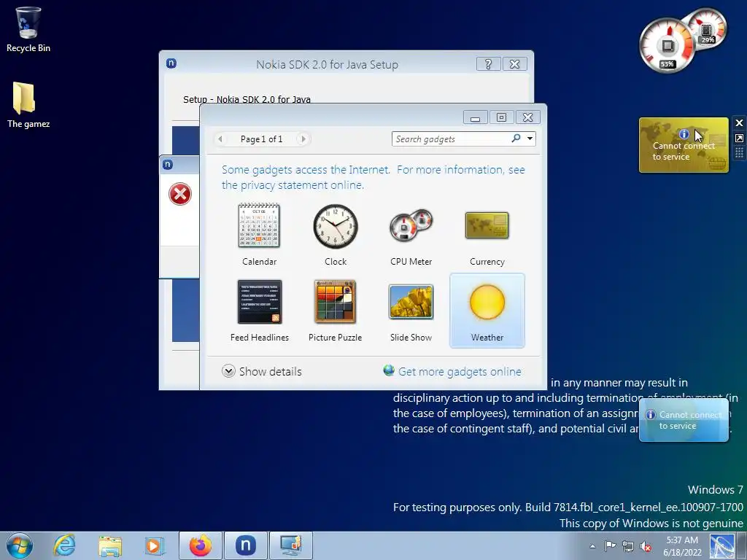Click the error icon in Nokia dialog

coord(179,194)
